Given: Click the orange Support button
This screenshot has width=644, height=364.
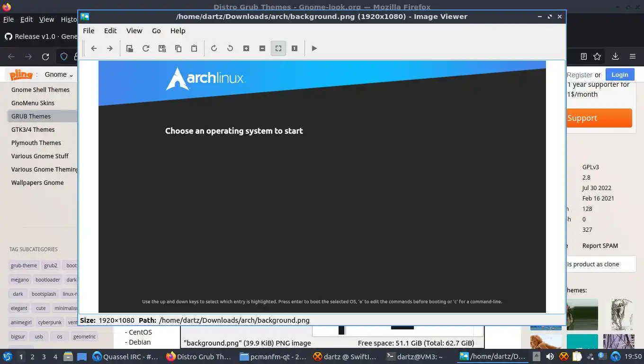Looking at the screenshot, I should pyautogui.click(x=599, y=118).
